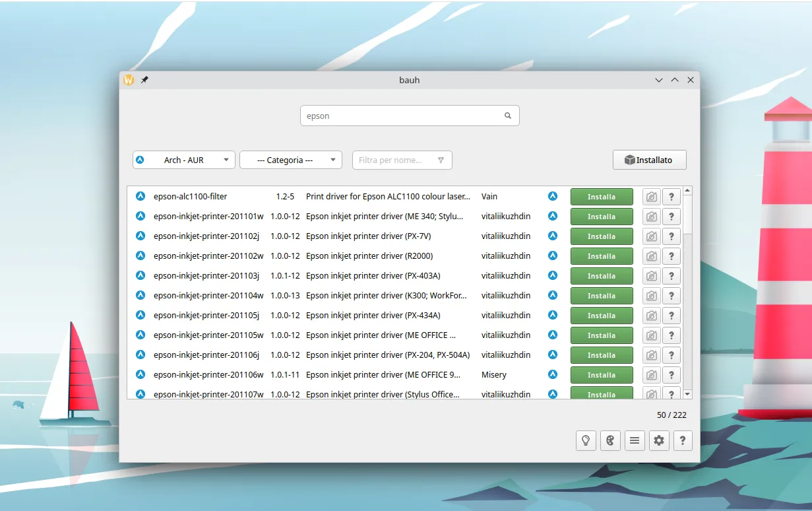Open the settings gear icon

(659, 440)
